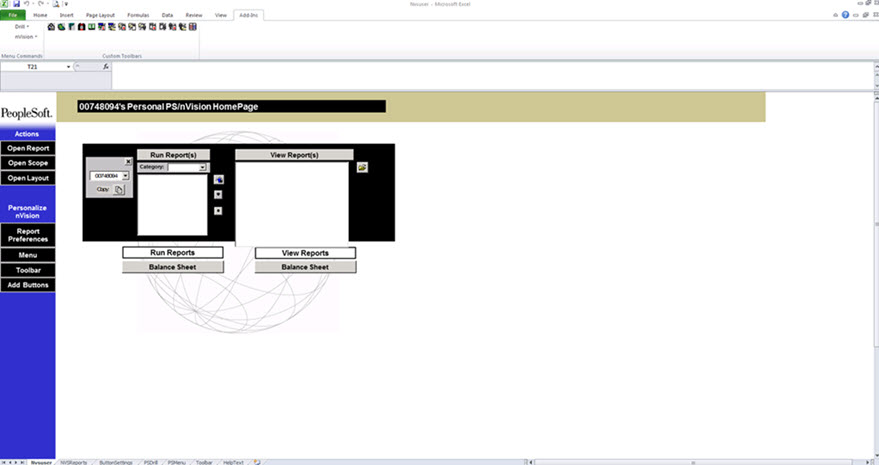Switch to the View ribbon tab
879x465 pixels.
tap(221, 15)
